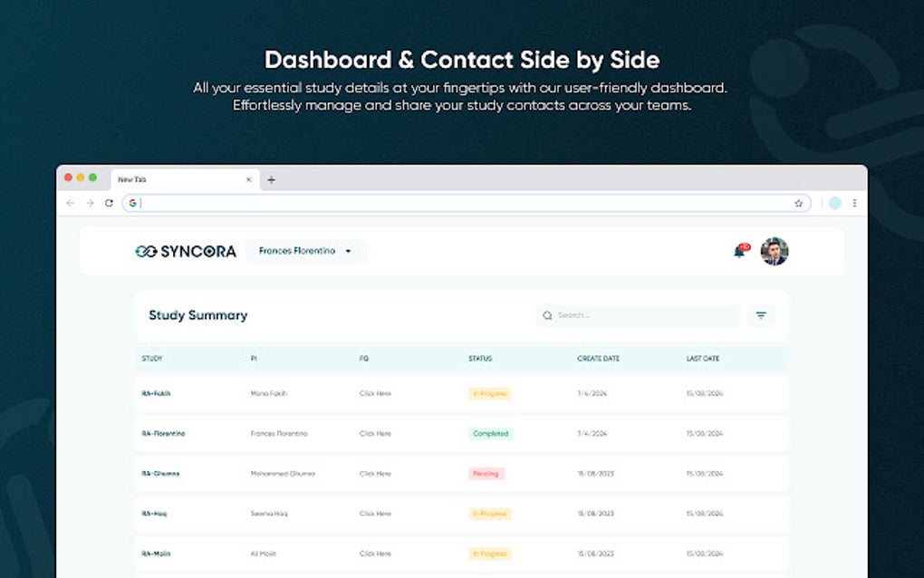This screenshot has height=578, width=924.
Task: Click the browser address bar
Action: [x=467, y=203]
